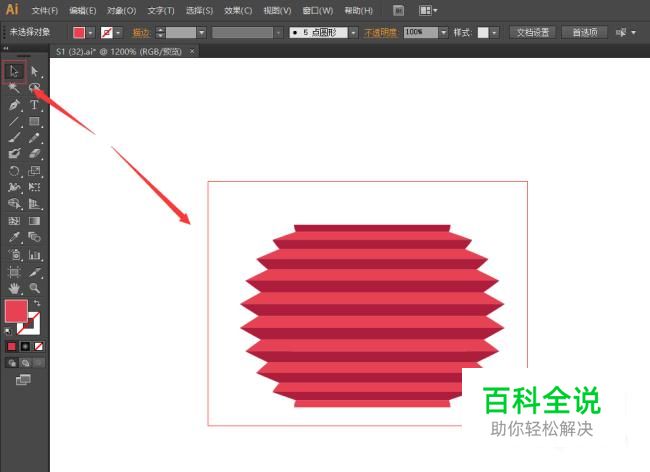Open the 不透明度 opacity panel link
Screen dimensions: 650x472
tap(381, 33)
